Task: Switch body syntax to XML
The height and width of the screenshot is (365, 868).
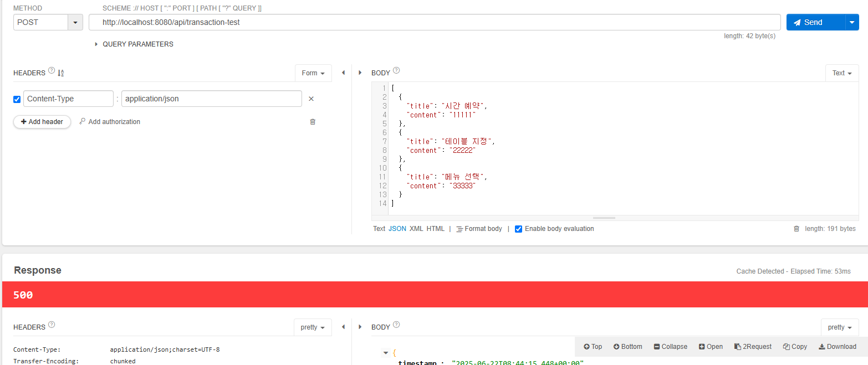Action: pyautogui.click(x=416, y=229)
